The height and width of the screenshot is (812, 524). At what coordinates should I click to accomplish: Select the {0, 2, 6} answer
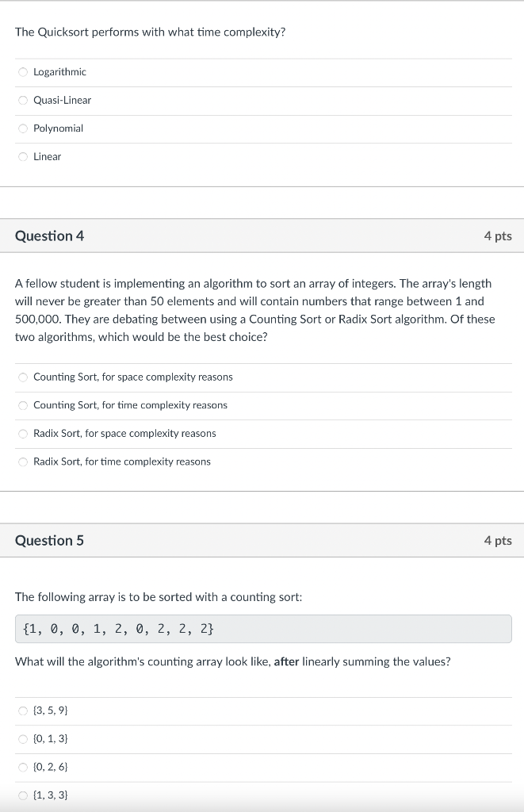tap(23, 767)
